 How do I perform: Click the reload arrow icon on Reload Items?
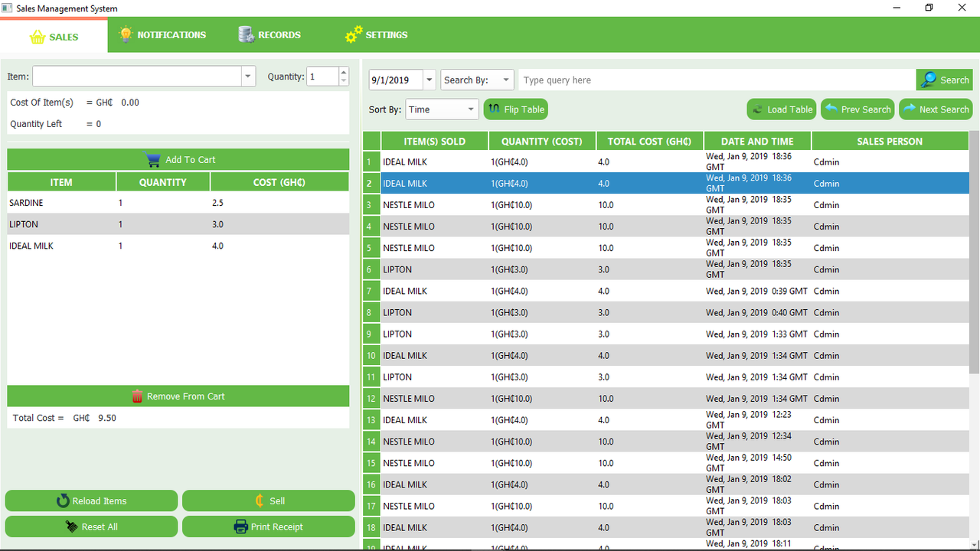point(63,501)
